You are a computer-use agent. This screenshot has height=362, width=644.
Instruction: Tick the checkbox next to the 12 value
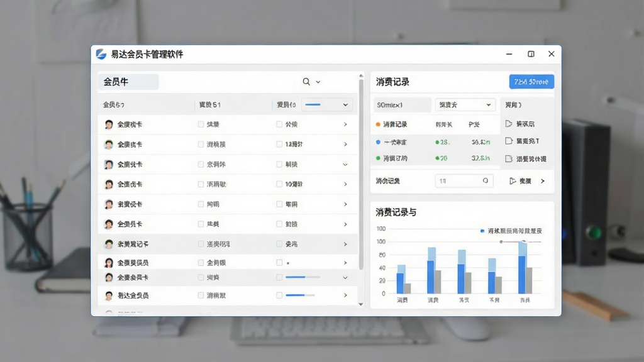pos(279,144)
